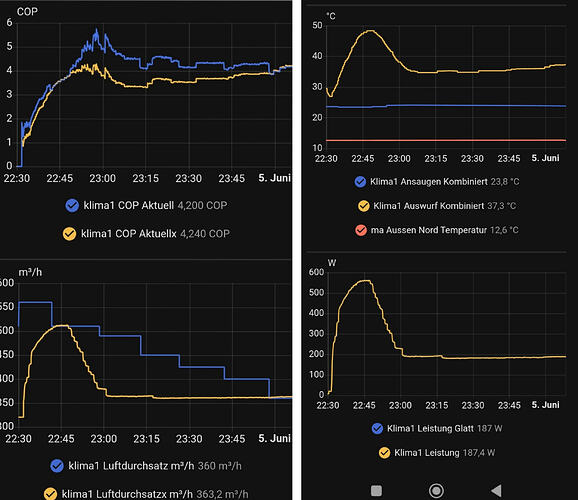Screen dimensions: 578x500
Task: Toggle klima1 COP Aktuellx series checkbox
Action: tap(69, 234)
